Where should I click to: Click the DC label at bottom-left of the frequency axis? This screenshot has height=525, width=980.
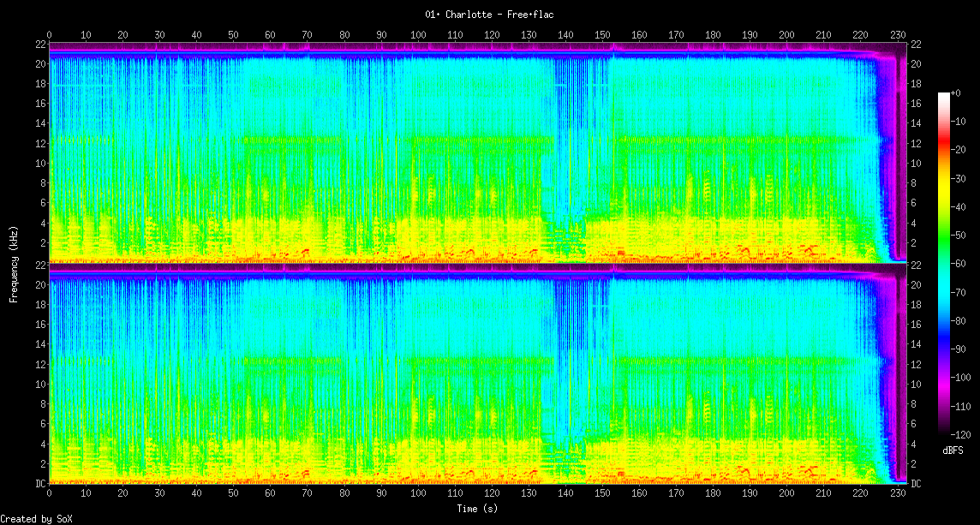pos(40,483)
